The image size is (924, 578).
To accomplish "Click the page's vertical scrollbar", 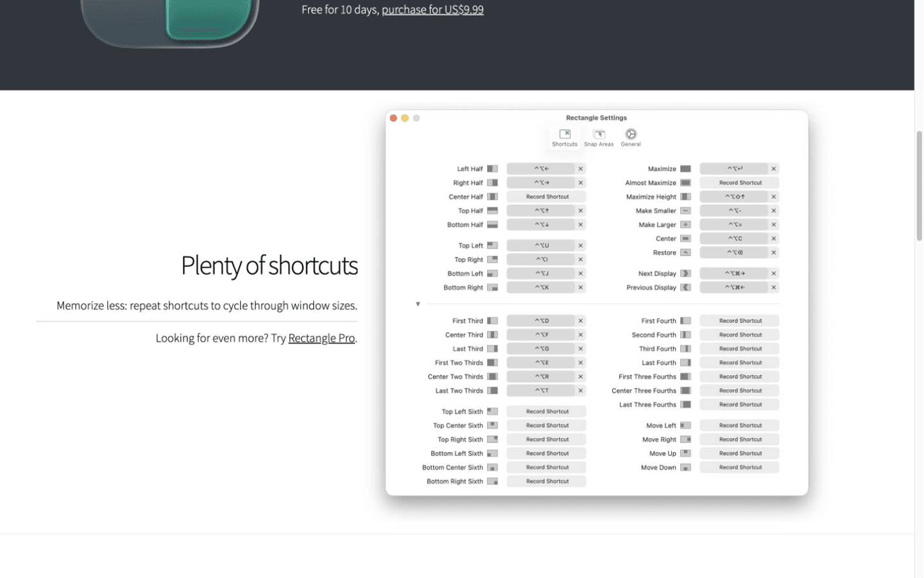I will pos(919,186).
